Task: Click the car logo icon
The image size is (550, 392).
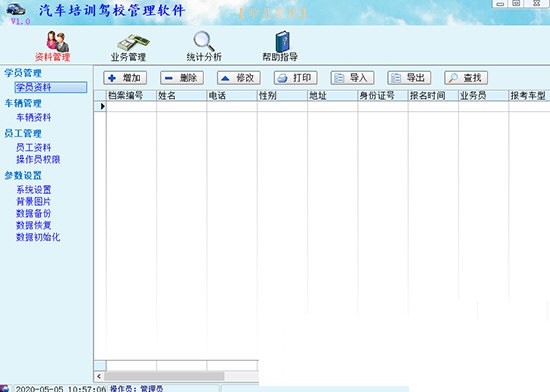Action: click(x=16, y=9)
